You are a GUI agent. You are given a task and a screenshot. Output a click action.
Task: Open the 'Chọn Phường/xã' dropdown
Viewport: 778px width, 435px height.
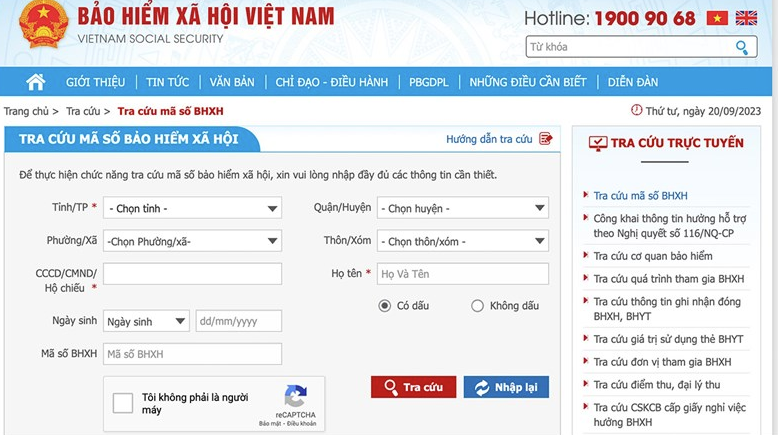(193, 241)
